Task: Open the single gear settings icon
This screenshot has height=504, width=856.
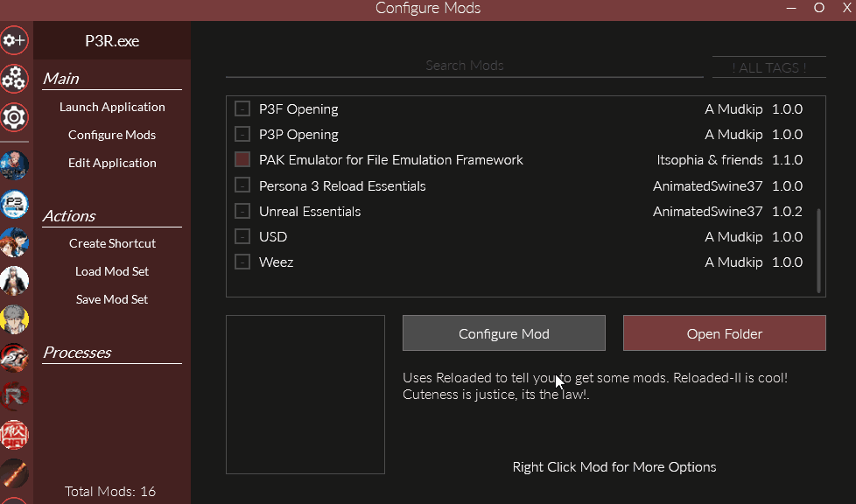Action: [15, 116]
